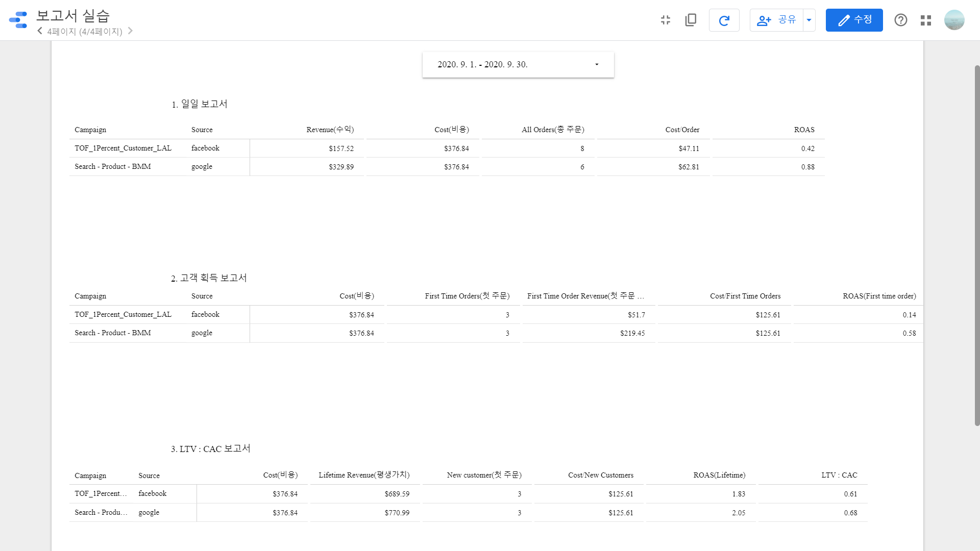The height and width of the screenshot is (551, 980).
Task: Click the add-person share icon
Action: (764, 20)
